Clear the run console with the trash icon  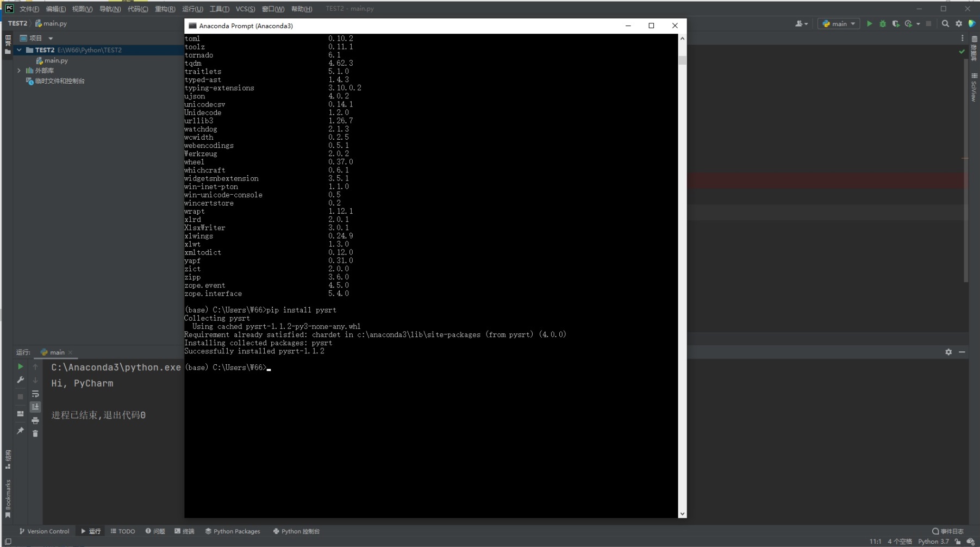[35, 433]
